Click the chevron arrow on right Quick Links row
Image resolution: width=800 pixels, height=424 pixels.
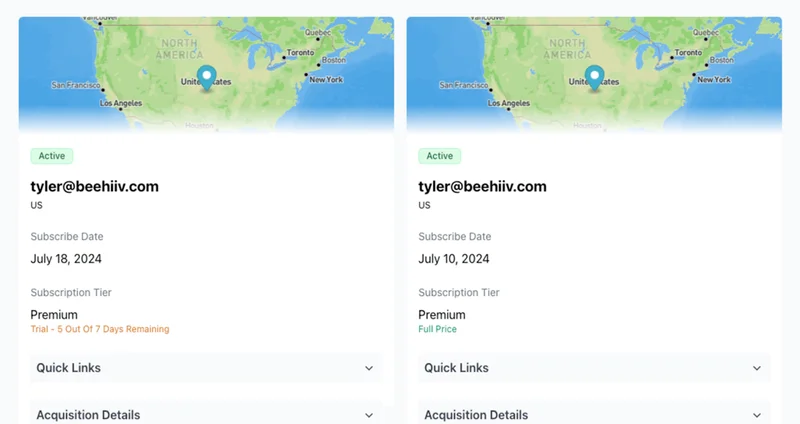coord(757,368)
